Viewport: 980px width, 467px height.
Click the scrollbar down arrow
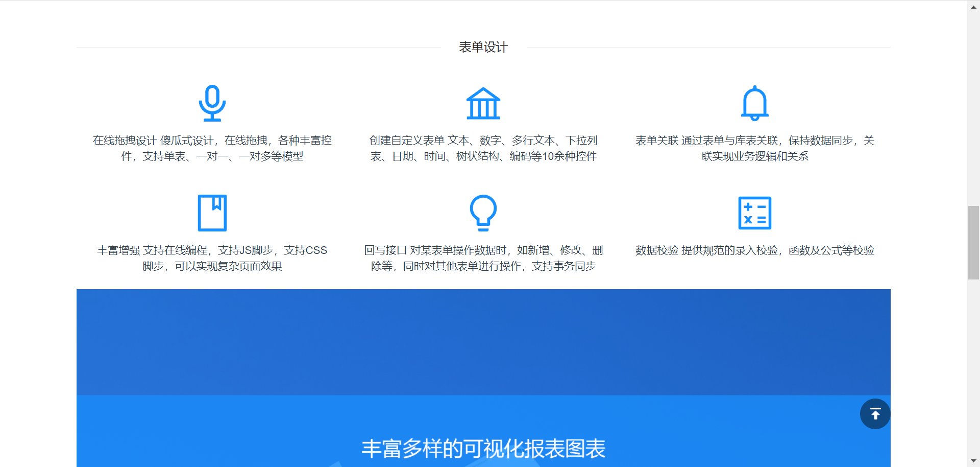click(x=973, y=461)
